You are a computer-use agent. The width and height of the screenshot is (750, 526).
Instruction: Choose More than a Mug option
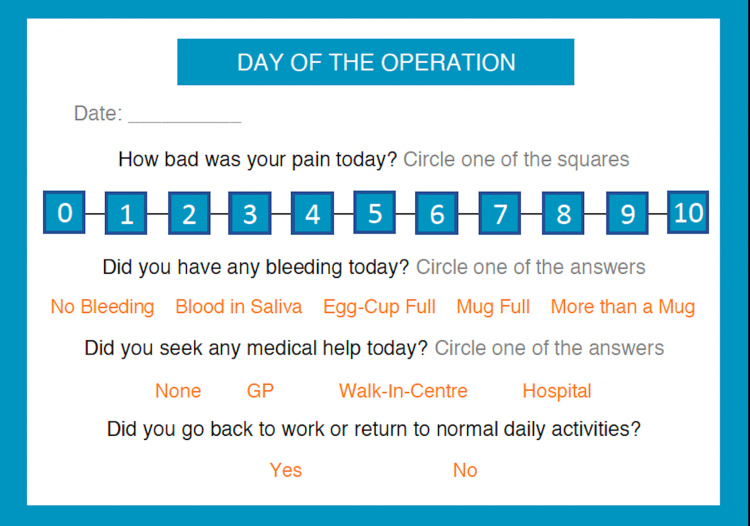point(623,307)
